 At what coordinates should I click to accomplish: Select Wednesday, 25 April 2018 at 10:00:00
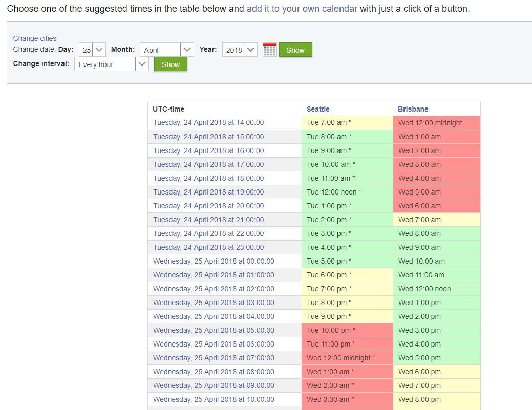tap(214, 399)
